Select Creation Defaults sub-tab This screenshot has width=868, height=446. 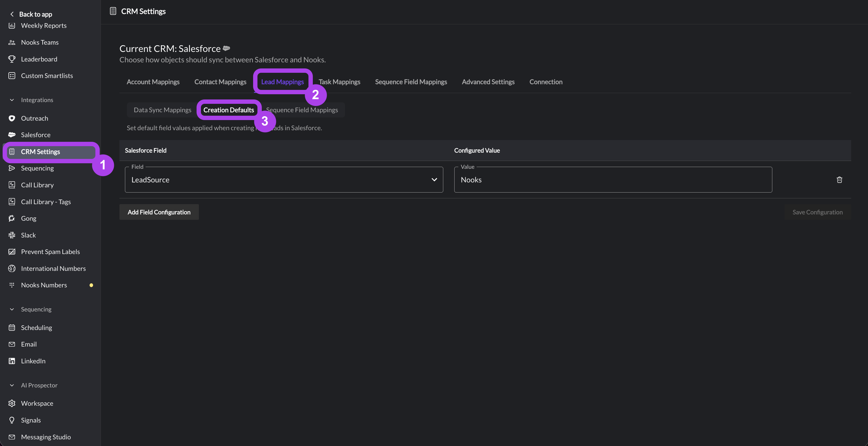coord(228,110)
